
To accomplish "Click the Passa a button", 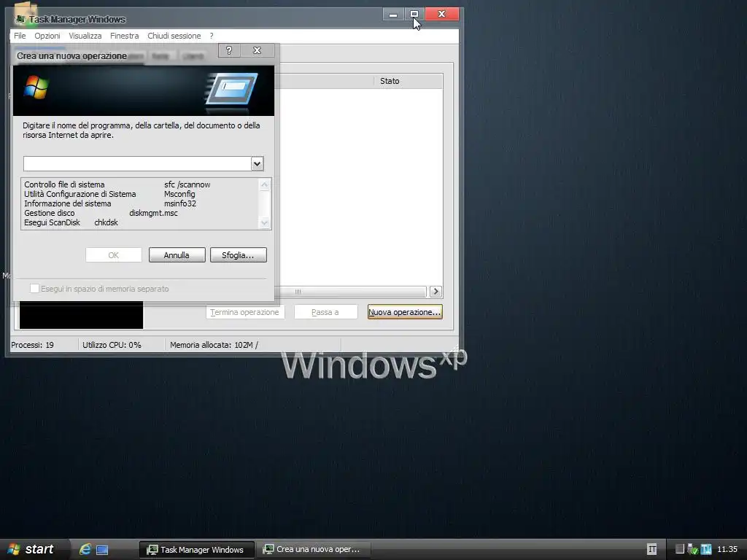I will [x=325, y=312].
